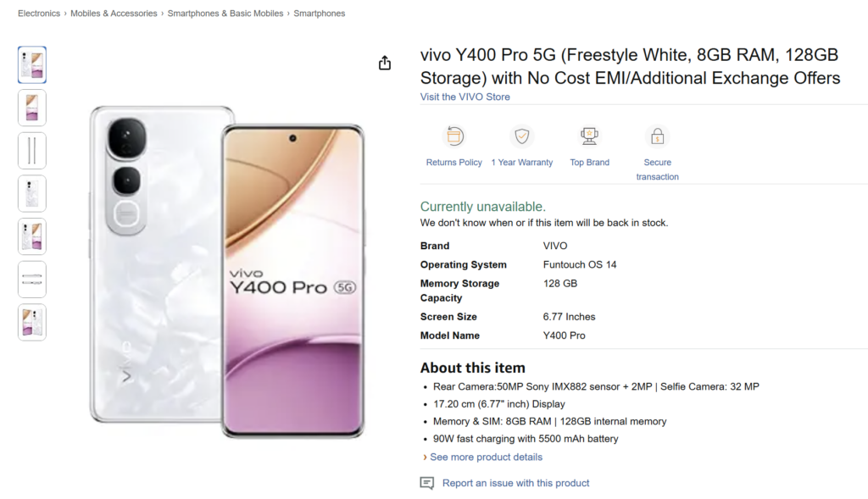Click the report issue speech bubble icon
868x499 pixels.
[x=427, y=483]
